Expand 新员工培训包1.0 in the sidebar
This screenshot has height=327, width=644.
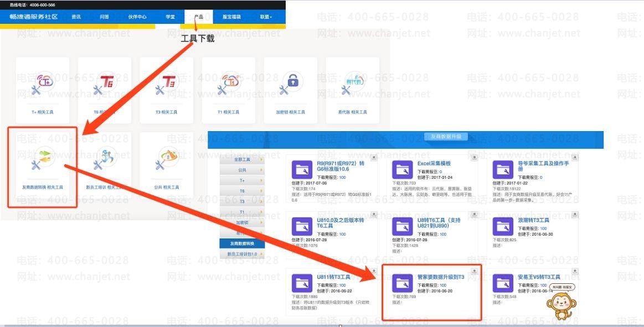(242, 255)
